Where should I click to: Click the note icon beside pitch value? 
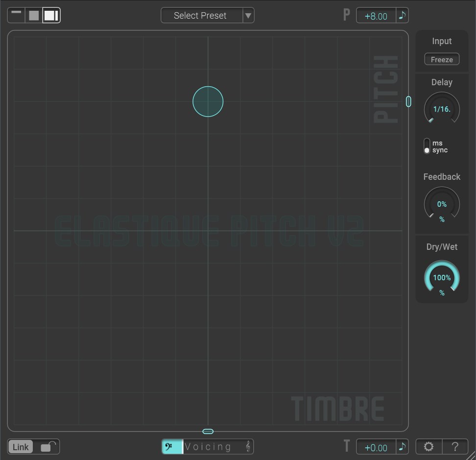point(402,16)
